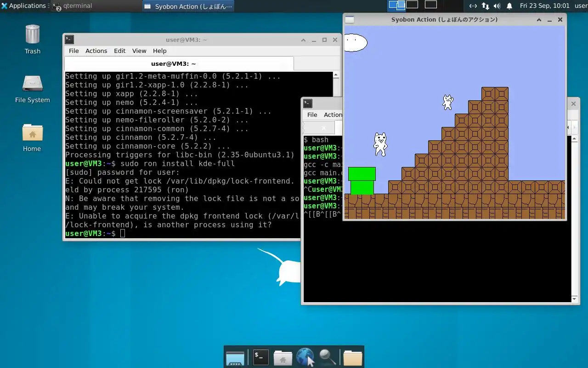Click the line 'sudo ron install kde-full'

177,164
